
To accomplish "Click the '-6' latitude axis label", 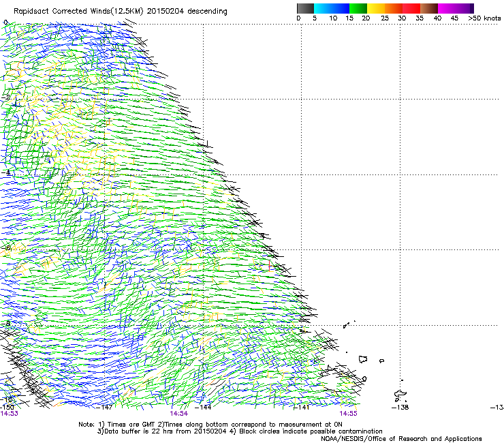I will 5,248.
